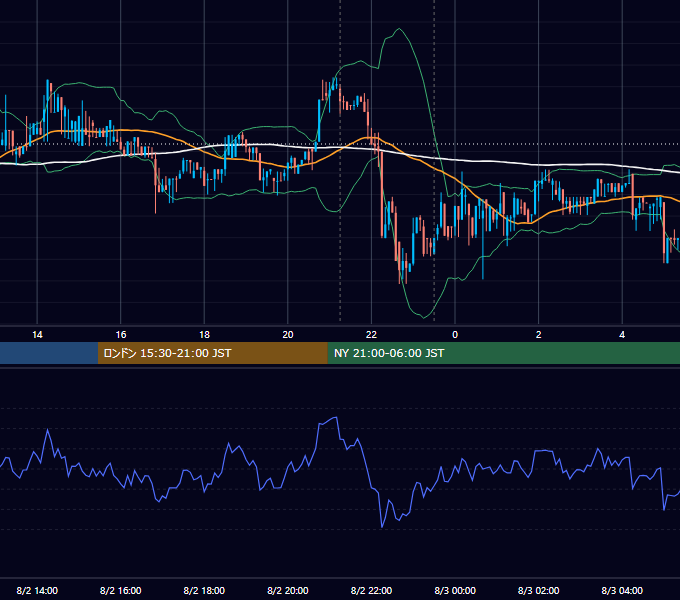
Task: Click time axis label 4
Action: pyautogui.click(x=622, y=335)
